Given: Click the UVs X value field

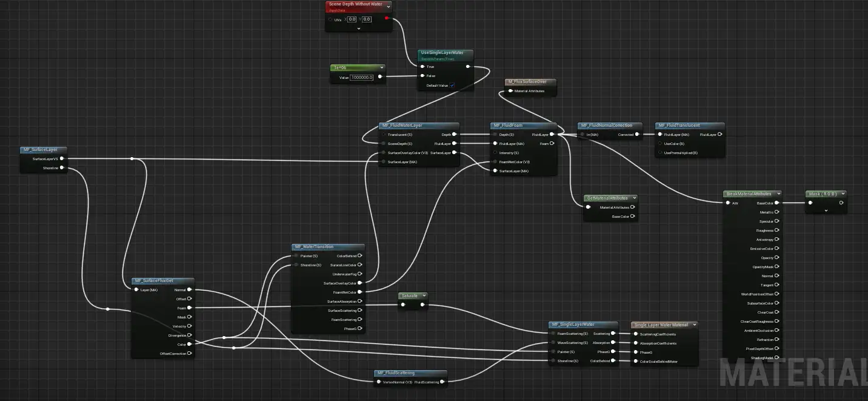Looking at the screenshot, I should click(352, 19).
